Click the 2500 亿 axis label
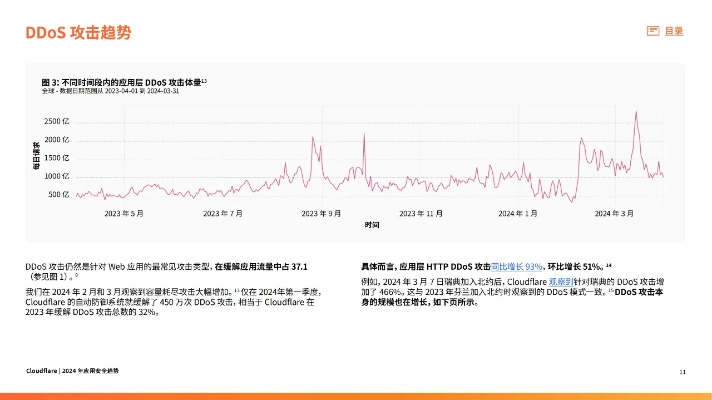Image resolution: width=712 pixels, height=400 pixels. coord(56,121)
